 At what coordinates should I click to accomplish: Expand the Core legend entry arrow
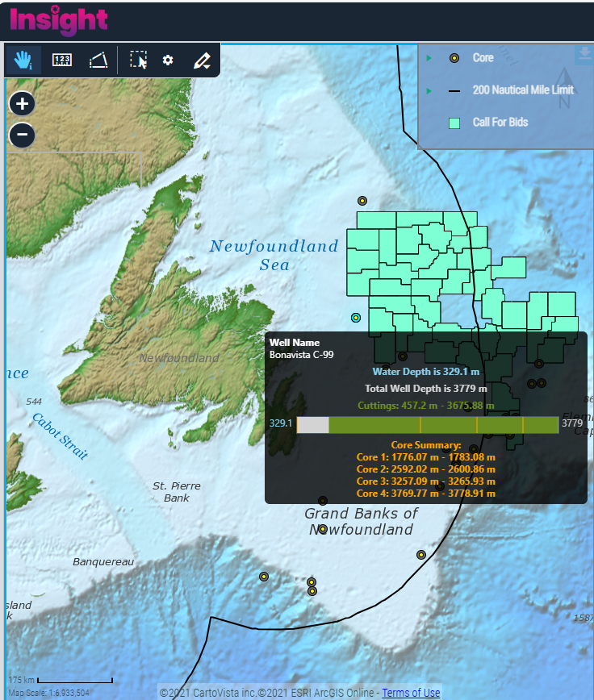point(429,58)
